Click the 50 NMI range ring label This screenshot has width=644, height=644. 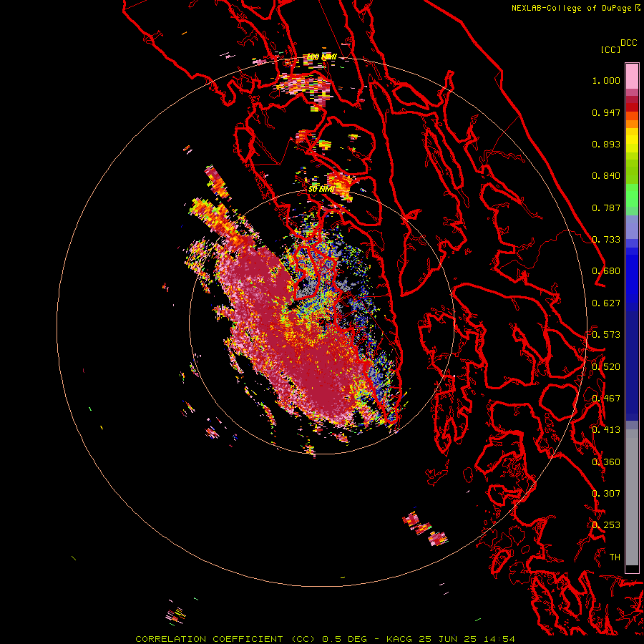tap(321, 189)
